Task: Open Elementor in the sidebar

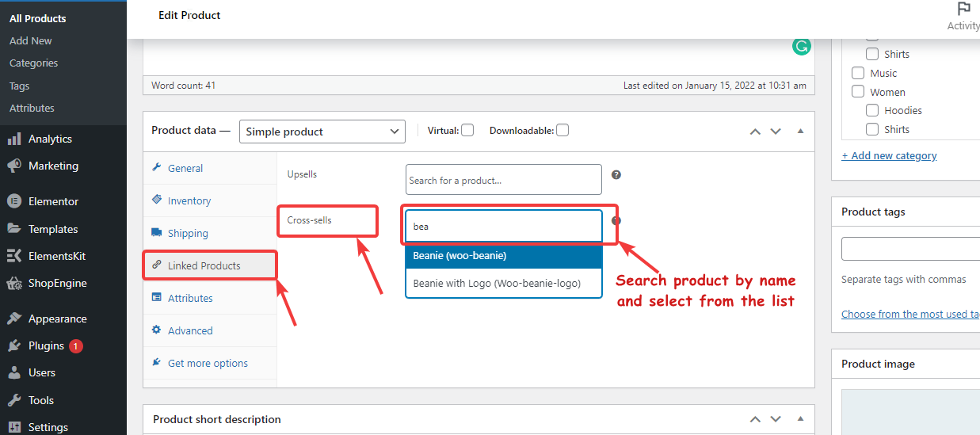Action: (53, 201)
